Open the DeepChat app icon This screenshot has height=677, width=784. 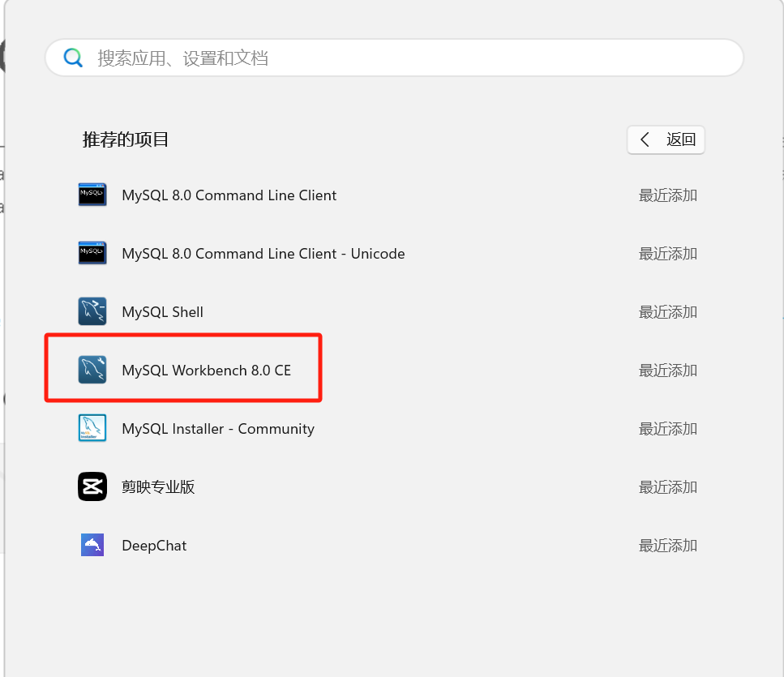[92, 545]
